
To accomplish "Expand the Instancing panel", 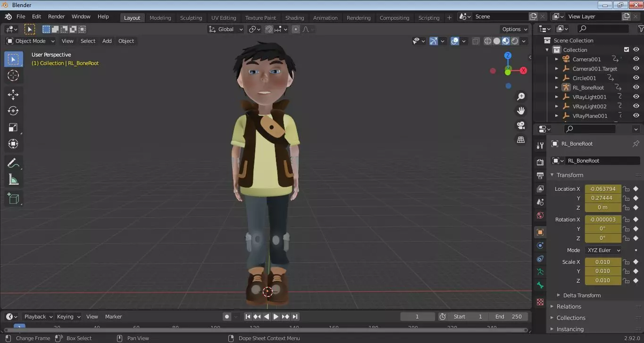I will [570, 329].
